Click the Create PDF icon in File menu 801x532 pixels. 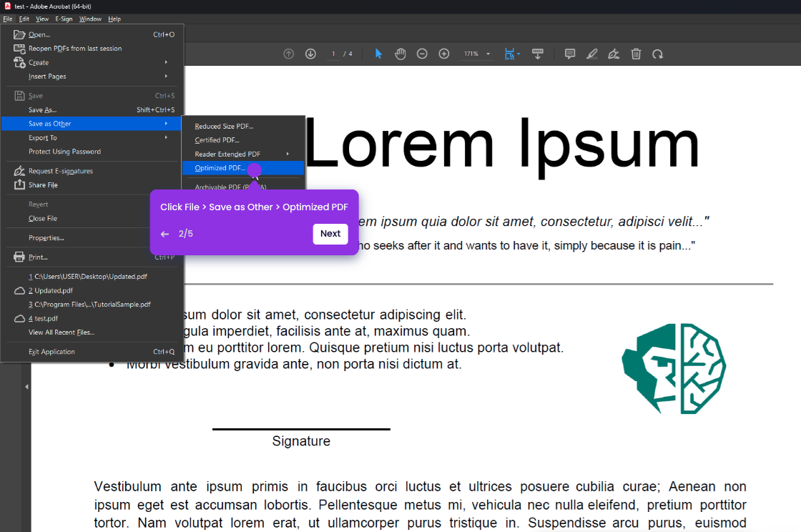pos(19,62)
